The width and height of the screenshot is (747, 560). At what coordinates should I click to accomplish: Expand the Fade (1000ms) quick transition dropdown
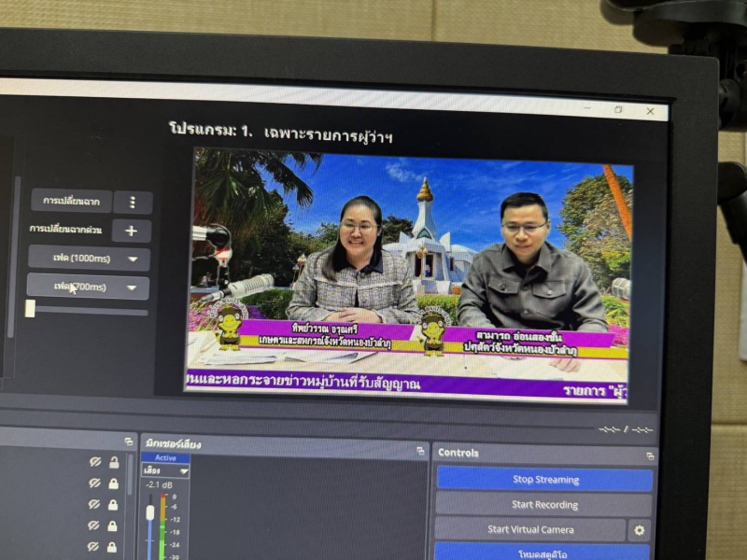(89, 259)
